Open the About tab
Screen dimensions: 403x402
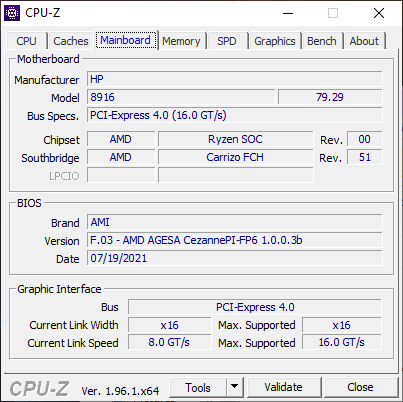point(364,41)
